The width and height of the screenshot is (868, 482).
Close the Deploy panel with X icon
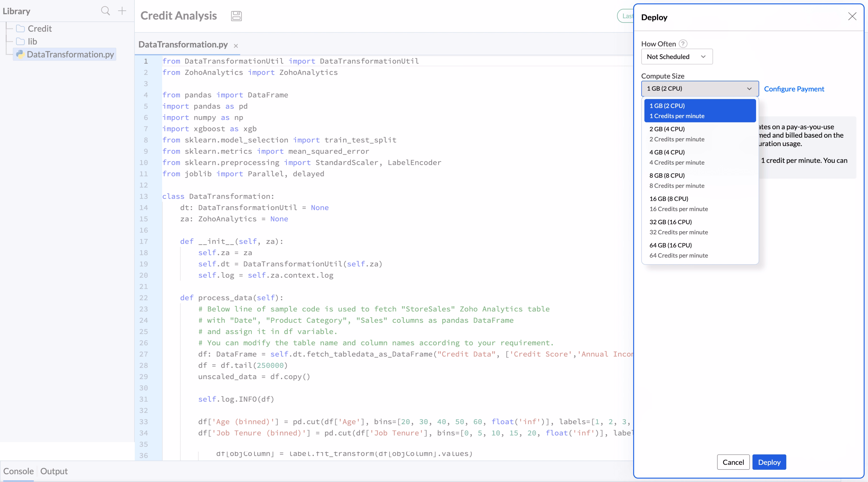tap(852, 16)
